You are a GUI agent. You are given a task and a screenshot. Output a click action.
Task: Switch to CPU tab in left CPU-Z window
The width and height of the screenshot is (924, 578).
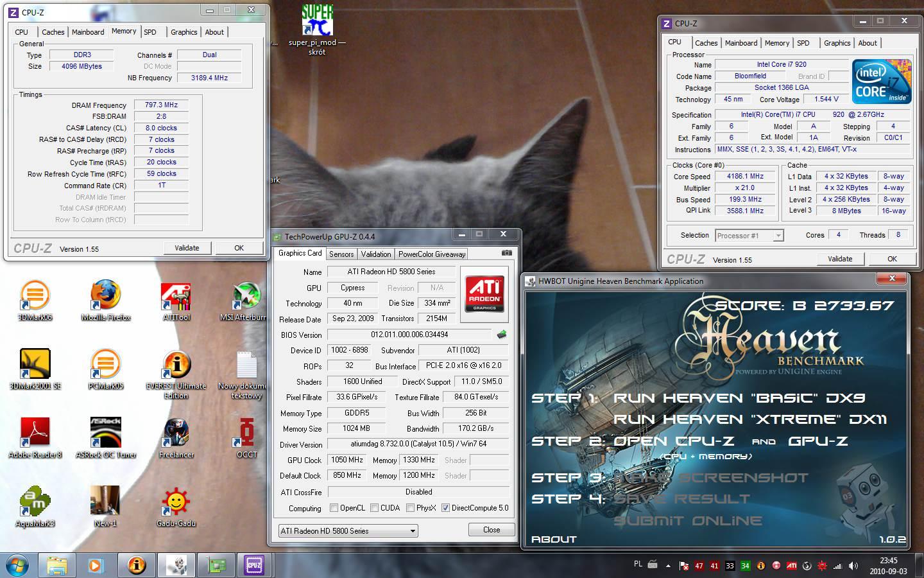tap(22, 32)
